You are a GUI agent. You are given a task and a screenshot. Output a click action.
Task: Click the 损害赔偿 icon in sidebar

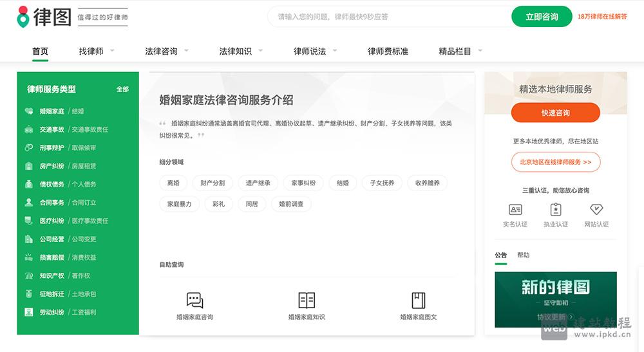29,257
